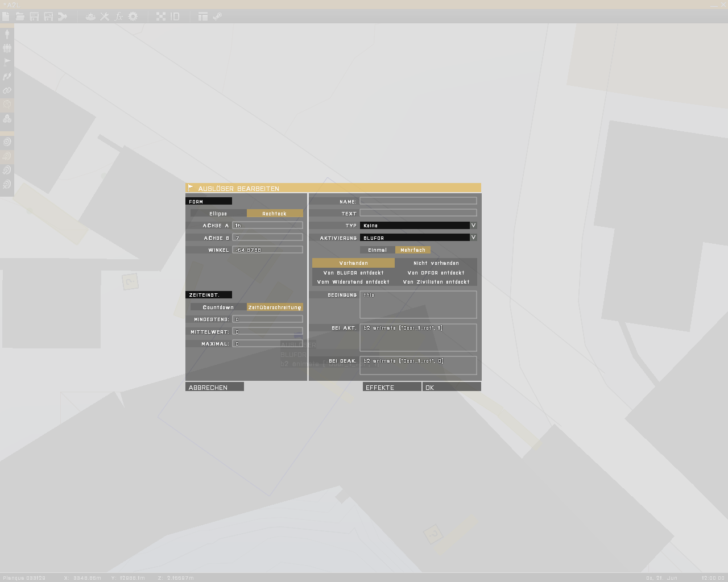Click the target with arrow icon
728x582 pixels.
(x=7, y=156)
